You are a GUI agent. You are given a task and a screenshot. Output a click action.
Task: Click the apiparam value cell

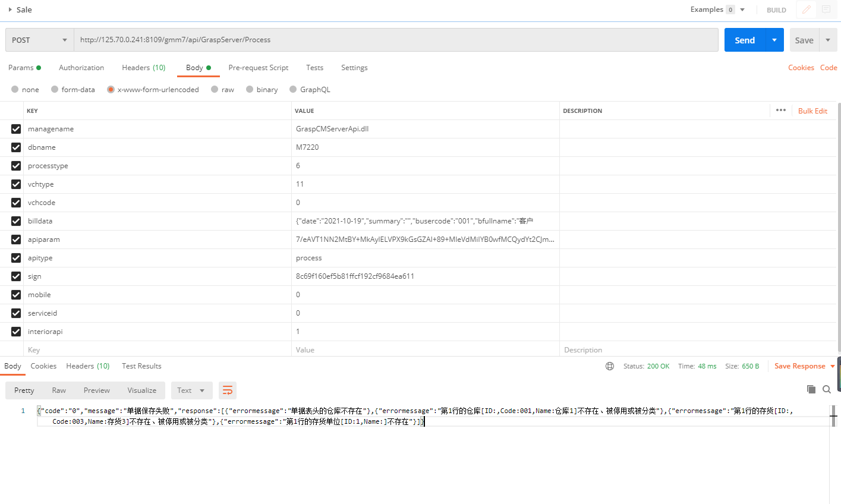(426, 240)
